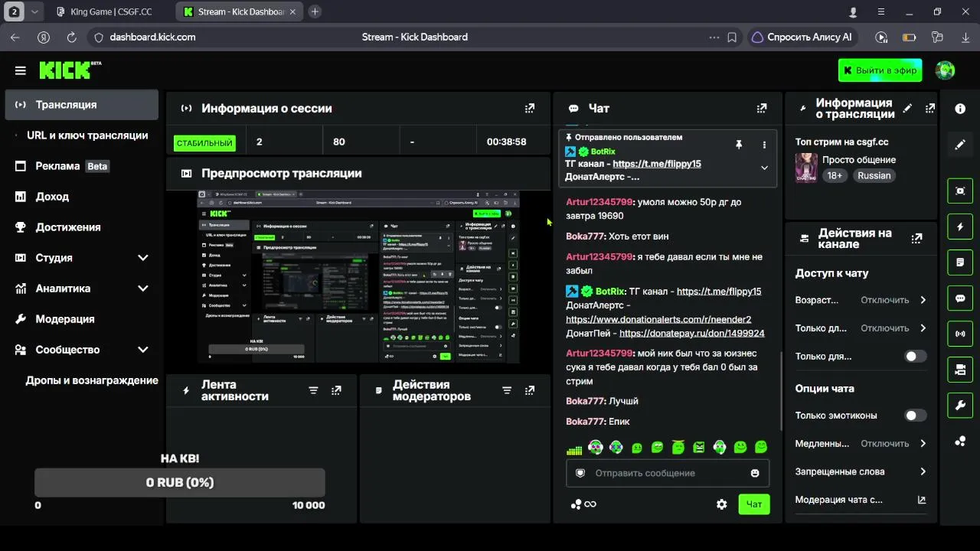Viewport: 980px width, 551px height.
Task: Toggle the lightning activity widget in right rail
Action: [960, 227]
